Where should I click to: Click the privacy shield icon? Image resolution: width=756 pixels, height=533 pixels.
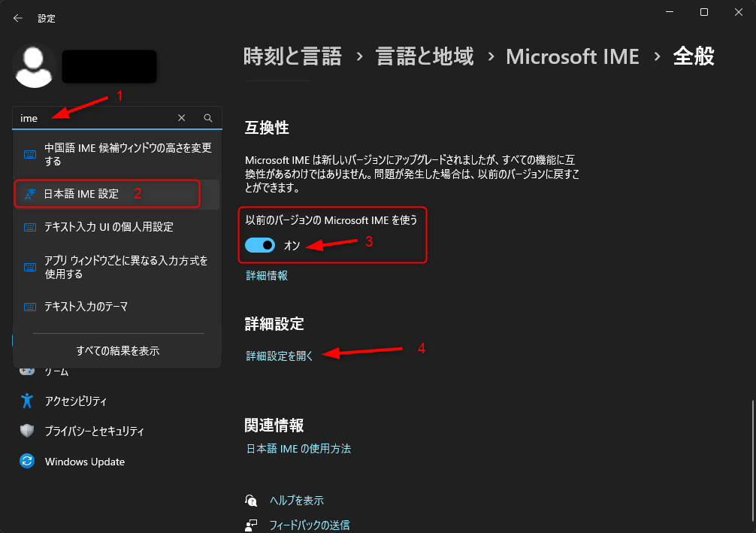[x=27, y=431]
